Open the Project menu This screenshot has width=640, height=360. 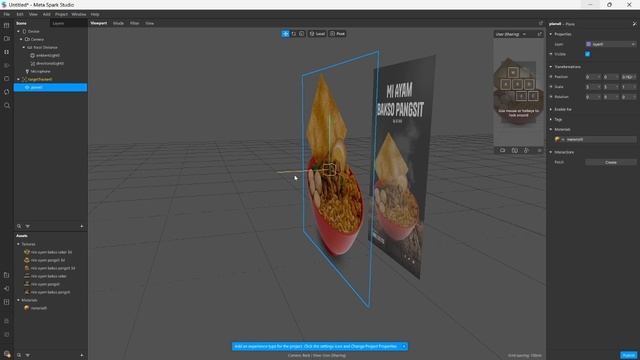tap(61, 14)
